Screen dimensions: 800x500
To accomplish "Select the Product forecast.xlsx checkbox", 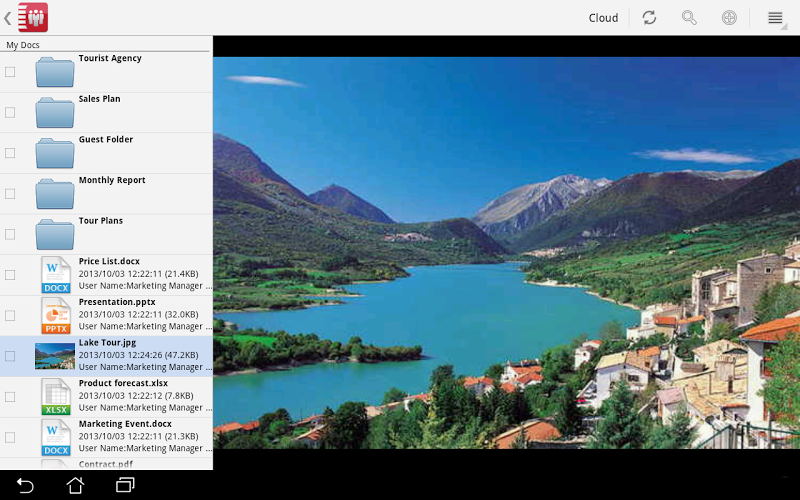I will 10,396.
